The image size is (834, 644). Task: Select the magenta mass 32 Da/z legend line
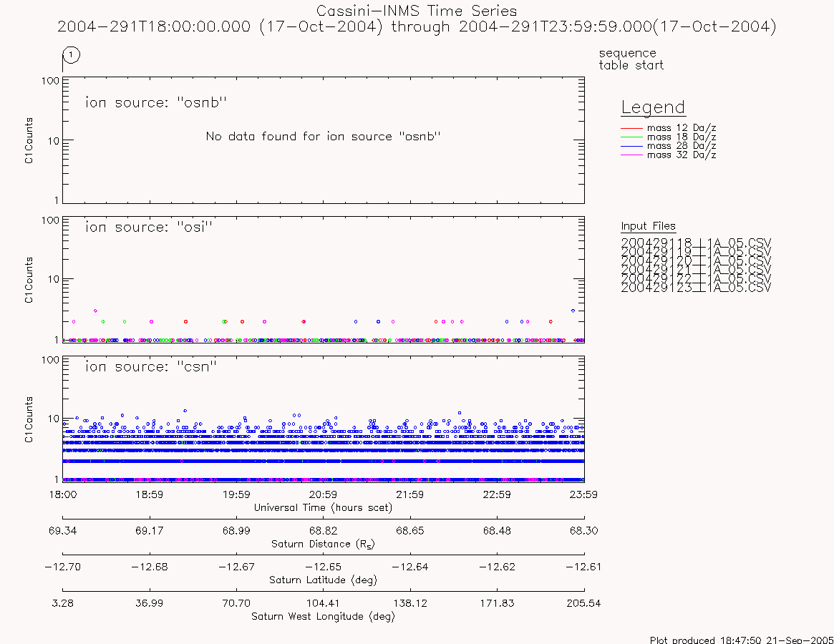pyautogui.click(x=632, y=155)
